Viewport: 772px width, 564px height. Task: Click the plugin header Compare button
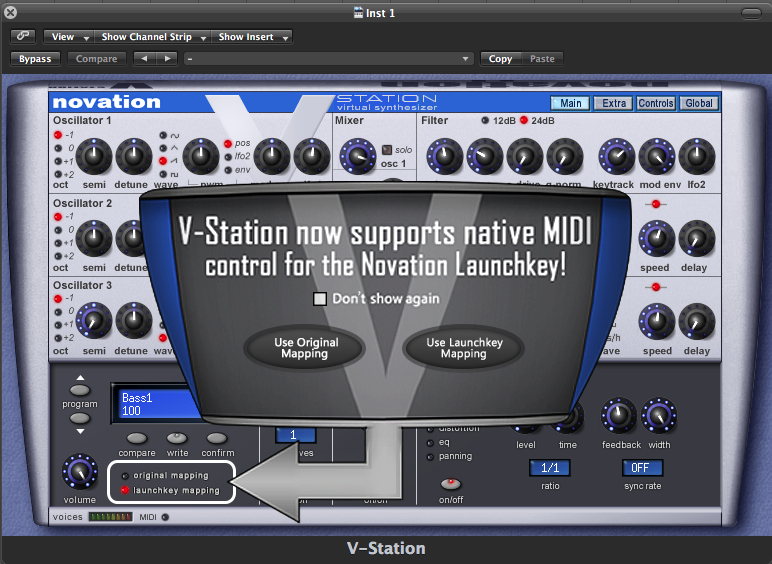pyautogui.click(x=96, y=59)
